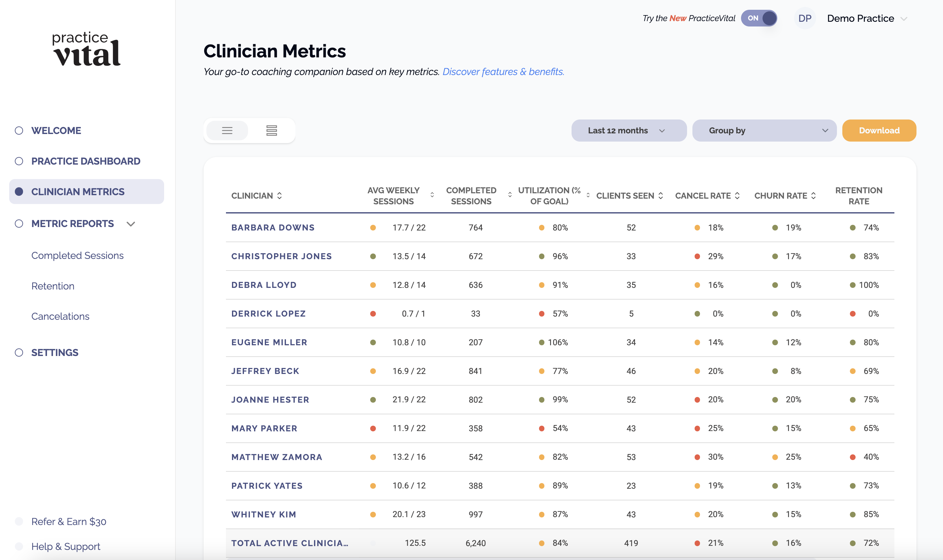This screenshot has width=943, height=560.
Task: Sort by Utilization column arrows
Action: coord(588,195)
